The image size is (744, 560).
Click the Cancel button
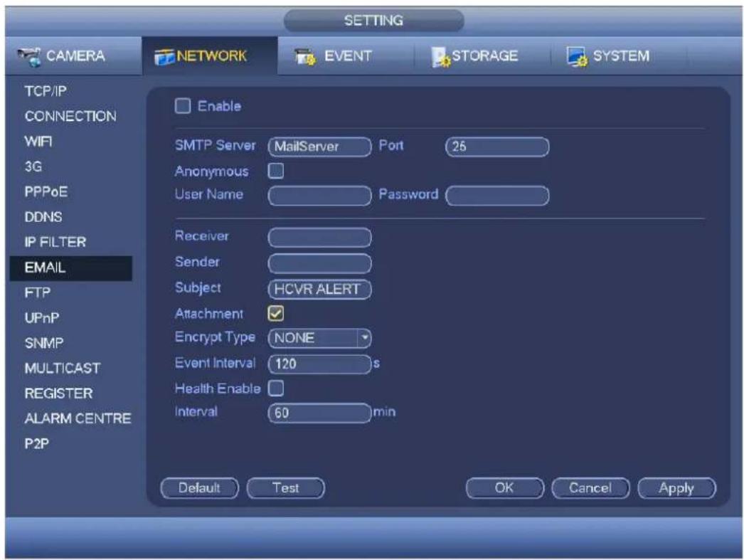(590, 488)
